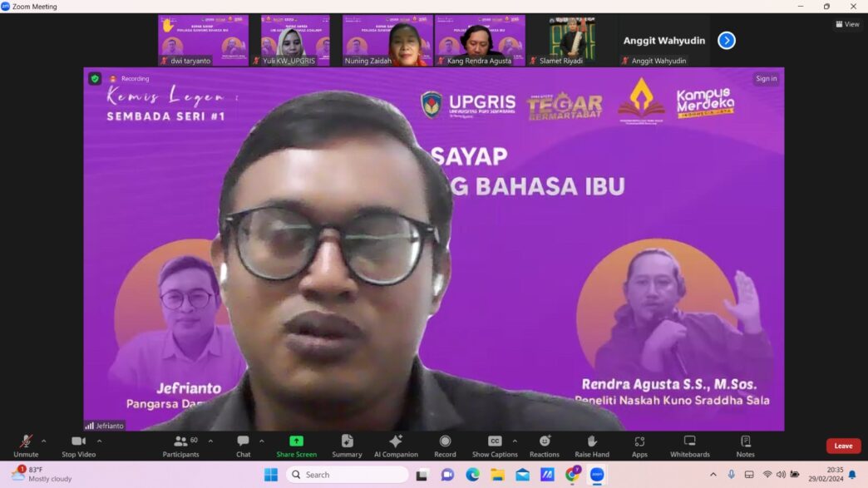Open the View layout menu
Image resolution: width=868 pixels, height=488 pixels.
(847, 24)
